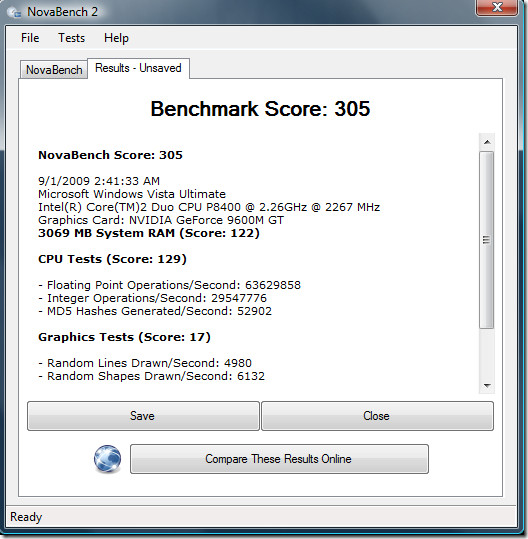The image size is (528, 539).
Task: Click CPU Tests (Score: 129) heading
Action: (112, 259)
